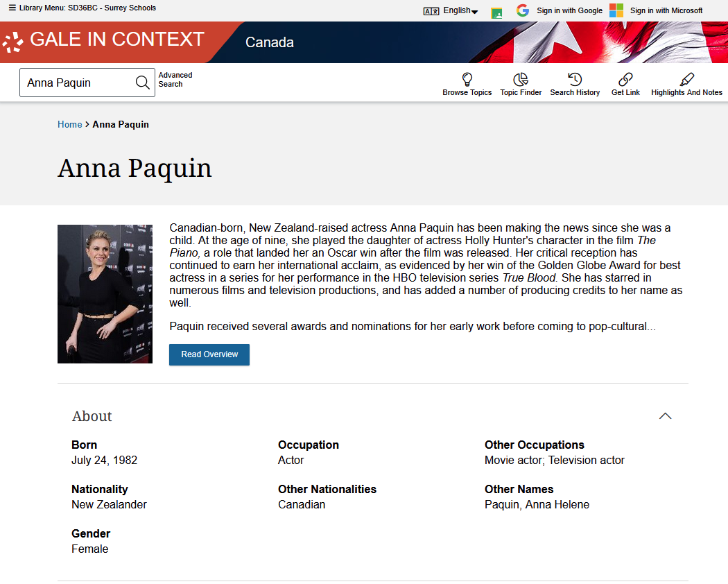Click the Canada product title
The image size is (728, 584).
click(269, 42)
